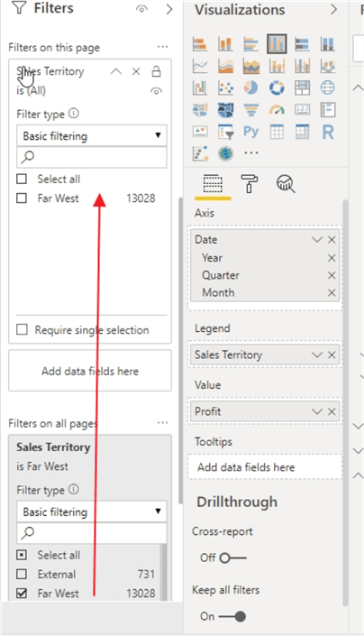The height and width of the screenshot is (636, 364).
Task: Select the Stacked column chart visual
Action: pyautogui.click(x=225, y=44)
